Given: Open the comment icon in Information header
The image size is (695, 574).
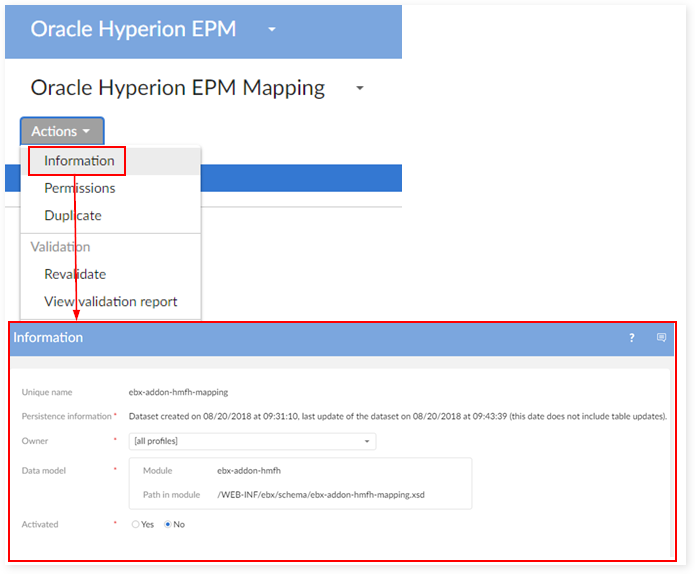Looking at the screenshot, I should coord(661,338).
